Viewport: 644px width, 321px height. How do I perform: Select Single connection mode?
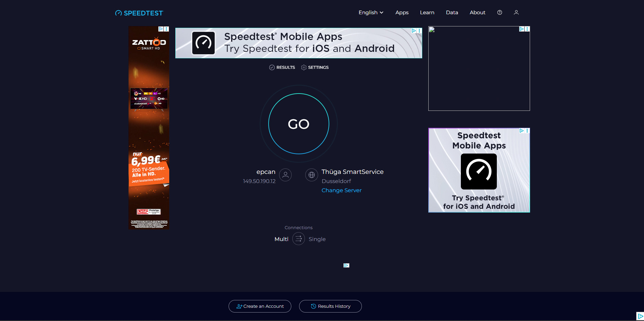click(317, 239)
